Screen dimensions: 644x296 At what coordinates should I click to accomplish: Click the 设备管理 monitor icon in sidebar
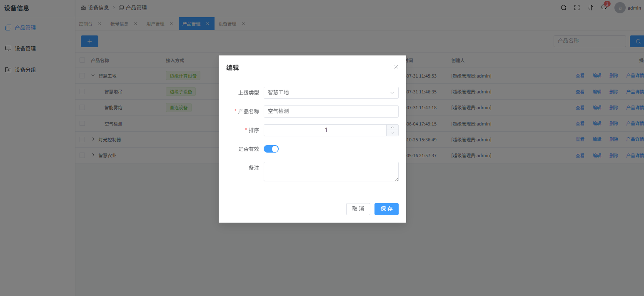click(8, 48)
